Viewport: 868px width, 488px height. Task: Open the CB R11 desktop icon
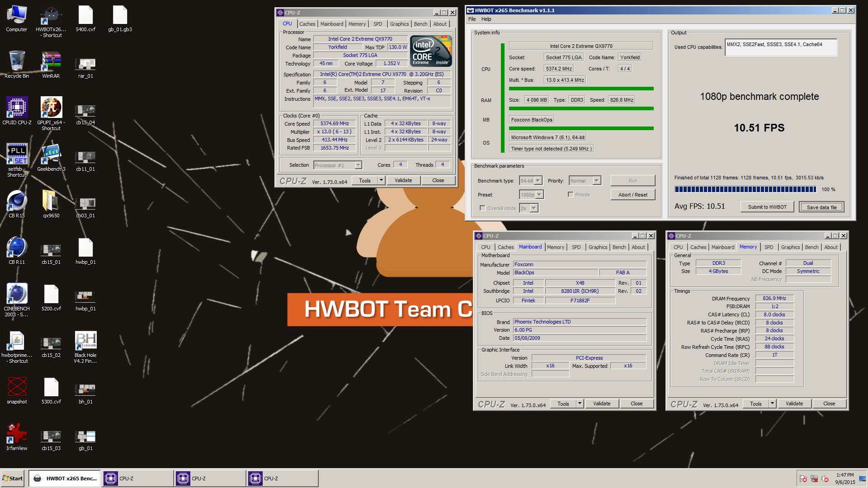click(x=17, y=251)
